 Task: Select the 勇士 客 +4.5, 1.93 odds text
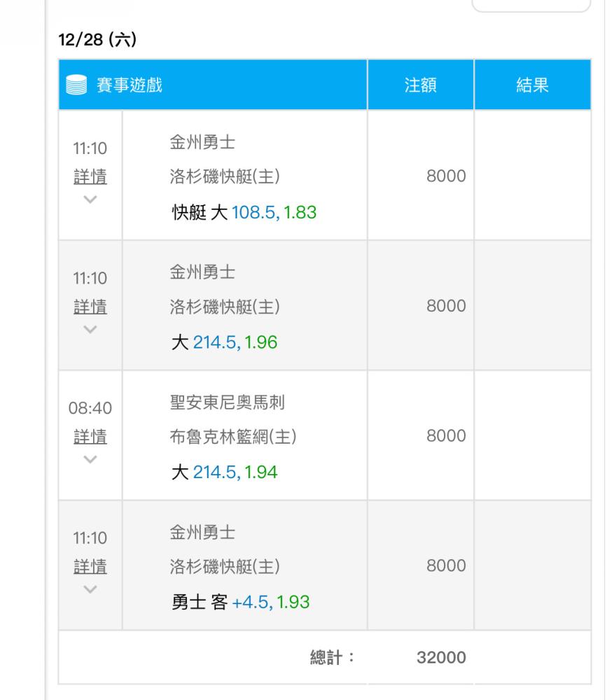point(240,602)
